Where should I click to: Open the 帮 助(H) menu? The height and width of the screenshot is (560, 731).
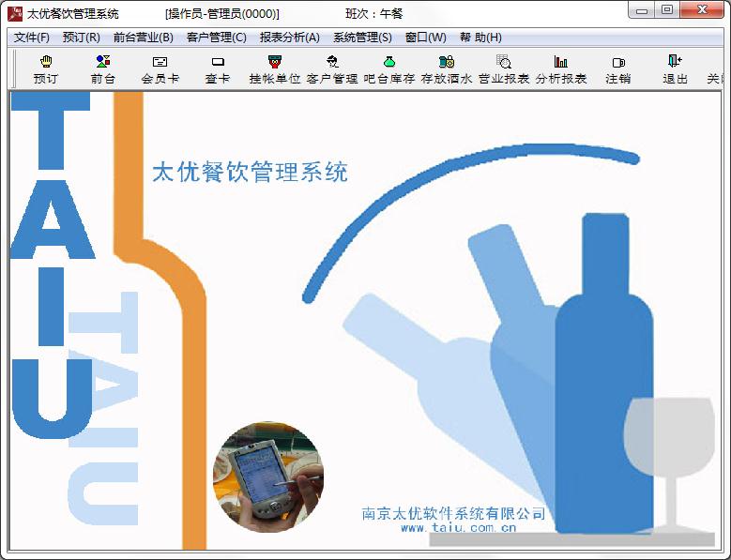click(x=480, y=38)
